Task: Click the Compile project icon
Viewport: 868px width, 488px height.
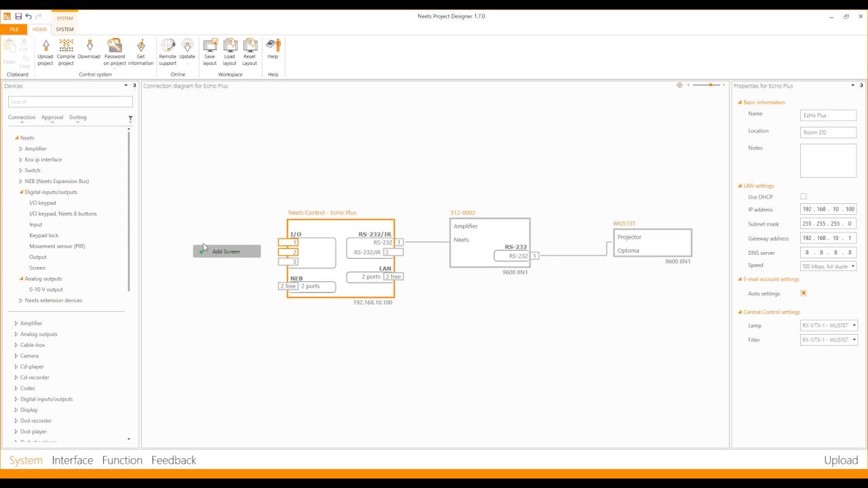Action: [x=66, y=47]
